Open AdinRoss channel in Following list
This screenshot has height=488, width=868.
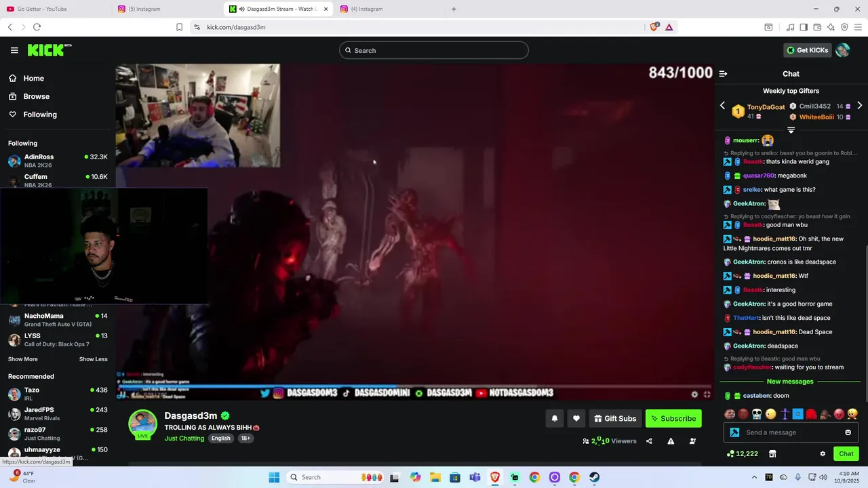coord(57,161)
